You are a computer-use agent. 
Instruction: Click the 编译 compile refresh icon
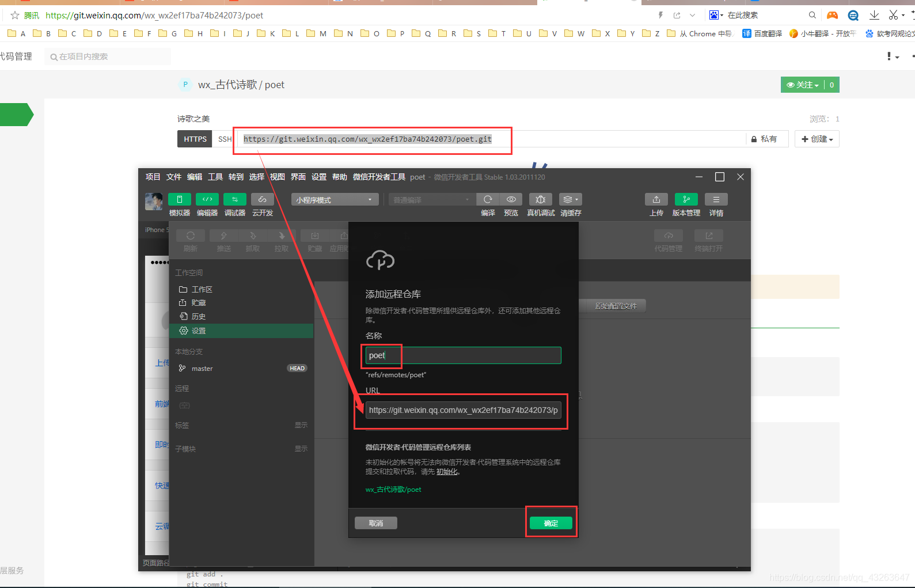(488, 199)
